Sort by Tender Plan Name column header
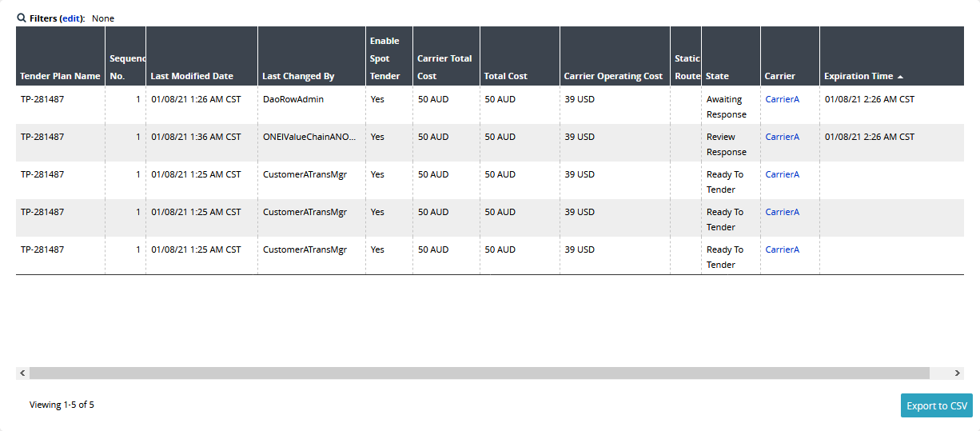The width and height of the screenshot is (980, 431). click(61, 76)
